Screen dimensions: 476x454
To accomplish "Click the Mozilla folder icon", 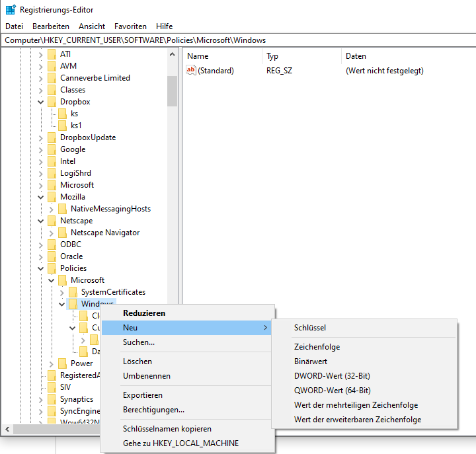I will coord(52,197).
